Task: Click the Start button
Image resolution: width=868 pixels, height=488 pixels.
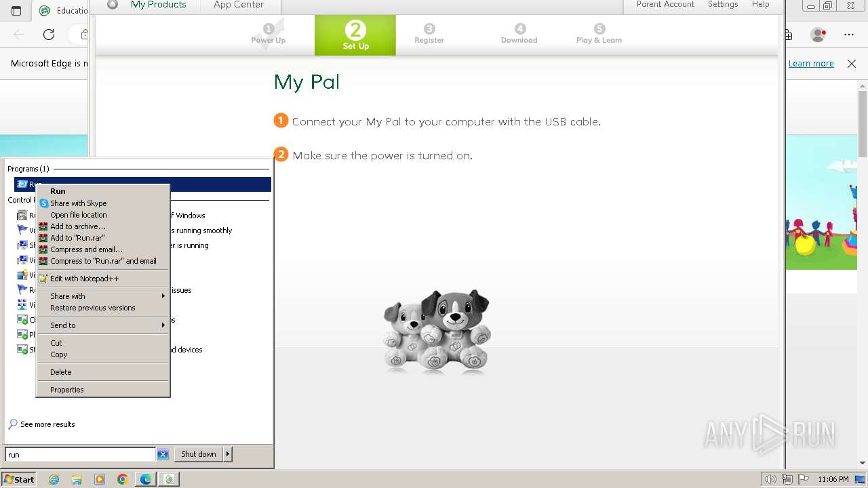Action: (x=19, y=479)
